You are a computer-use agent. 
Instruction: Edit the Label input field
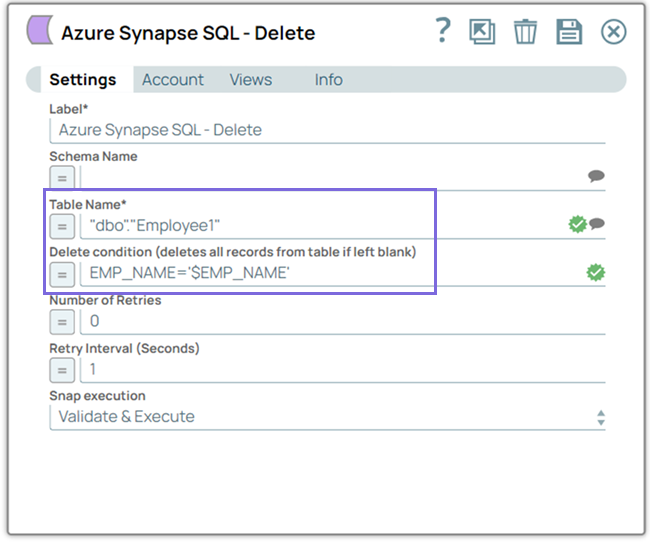tap(327, 131)
